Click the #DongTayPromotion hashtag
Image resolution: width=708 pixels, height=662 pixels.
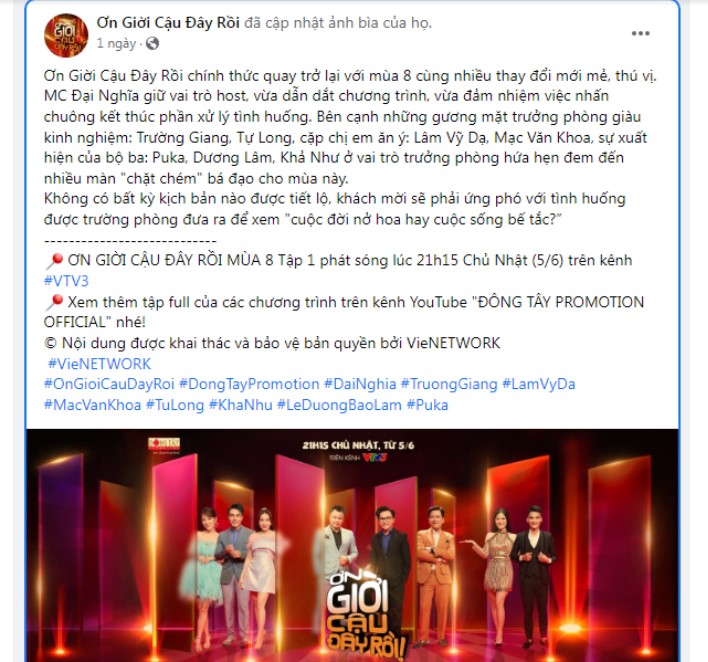pos(249,384)
